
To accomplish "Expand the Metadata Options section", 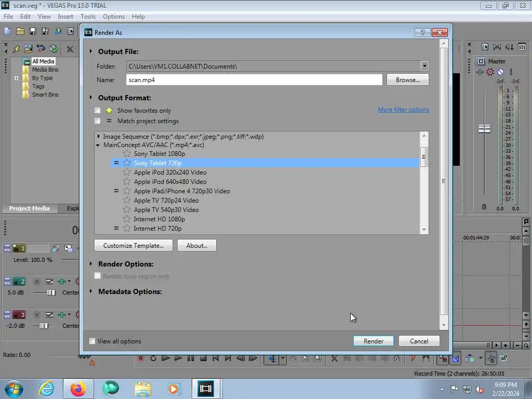I will [x=91, y=291].
